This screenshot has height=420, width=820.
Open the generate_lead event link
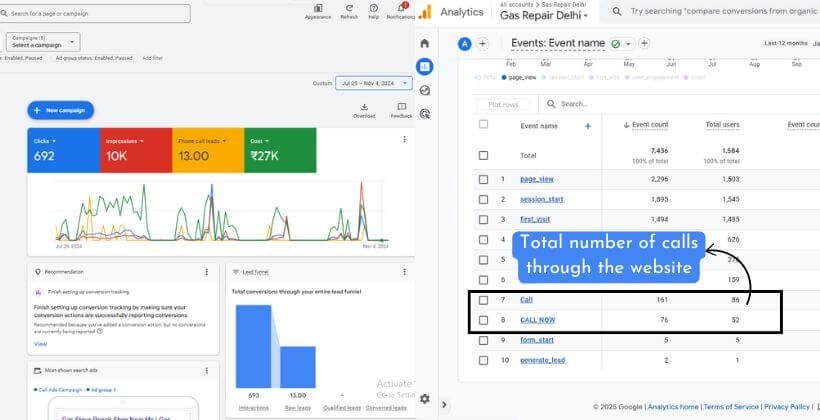542,360
